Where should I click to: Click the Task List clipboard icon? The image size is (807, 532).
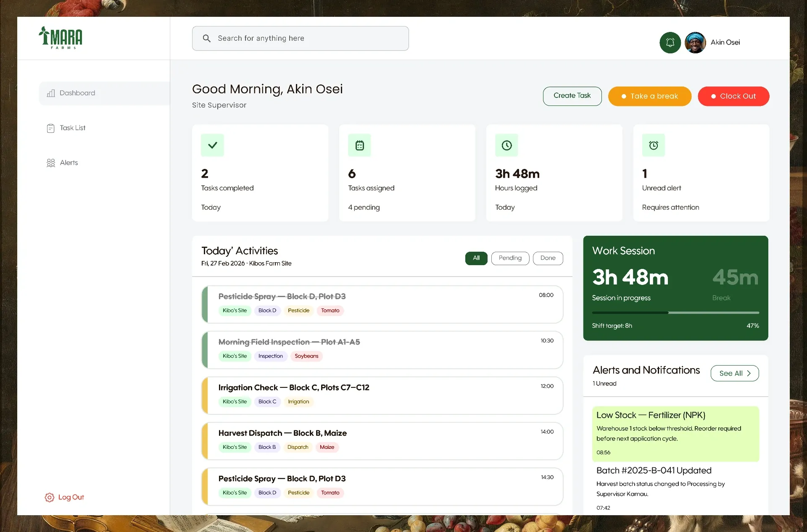pyautogui.click(x=51, y=128)
